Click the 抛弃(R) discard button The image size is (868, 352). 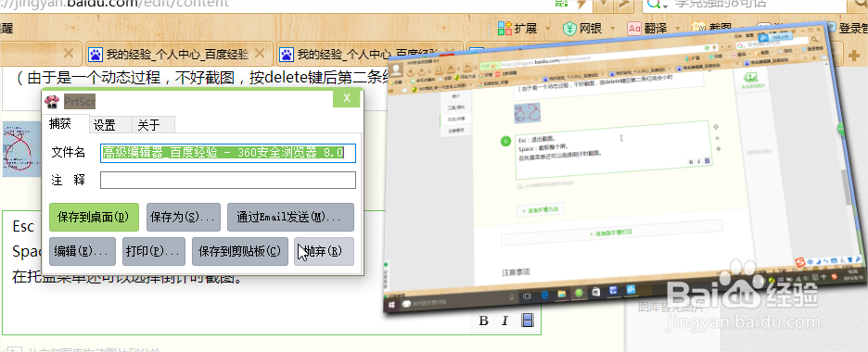324,251
